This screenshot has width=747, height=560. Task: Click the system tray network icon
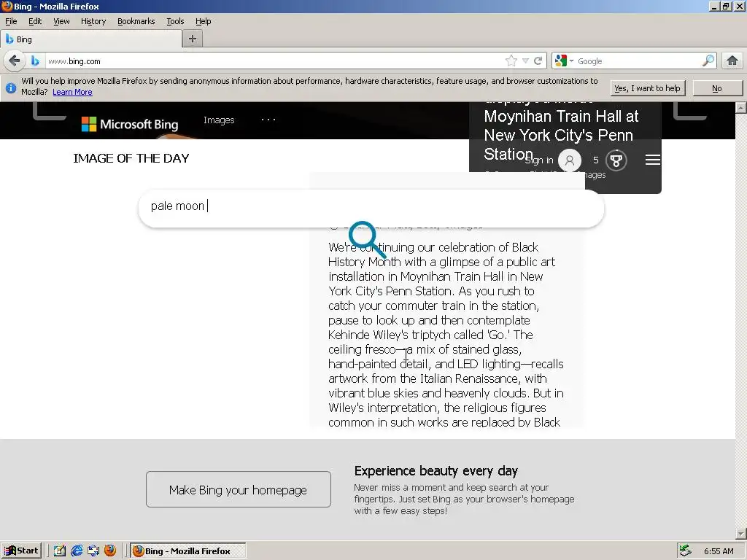coord(685,551)
